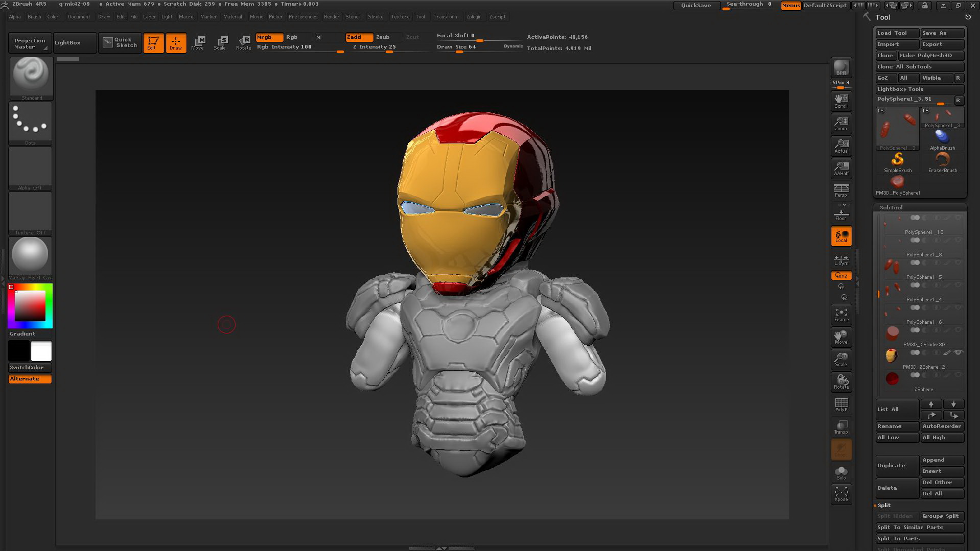Open the Alpha Off selector
The height and width of the screenshot is (551, 980).
click(31, 169)
